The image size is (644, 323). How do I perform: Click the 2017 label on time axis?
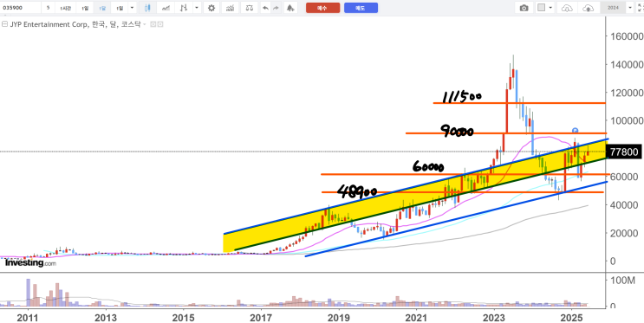(x=260, y=318)
